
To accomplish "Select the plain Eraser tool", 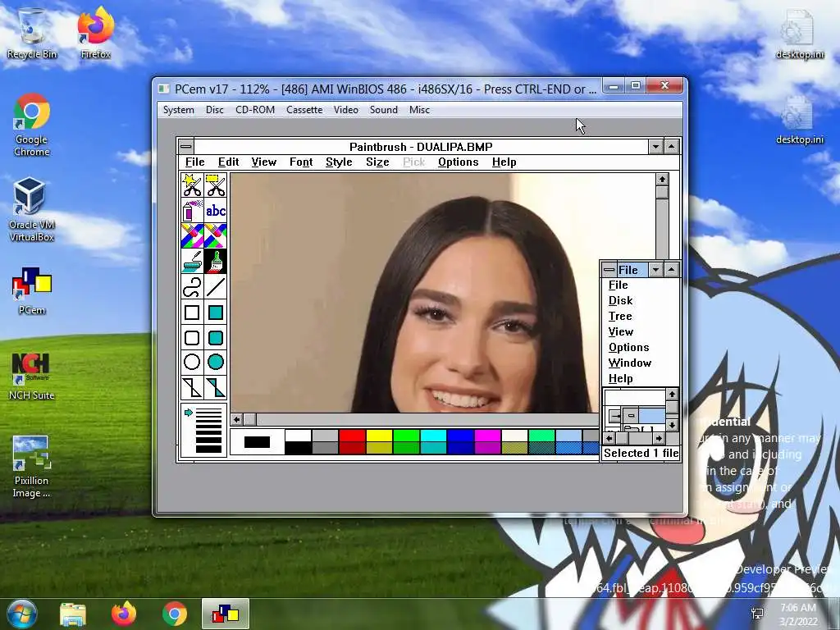I will point(216,235).
